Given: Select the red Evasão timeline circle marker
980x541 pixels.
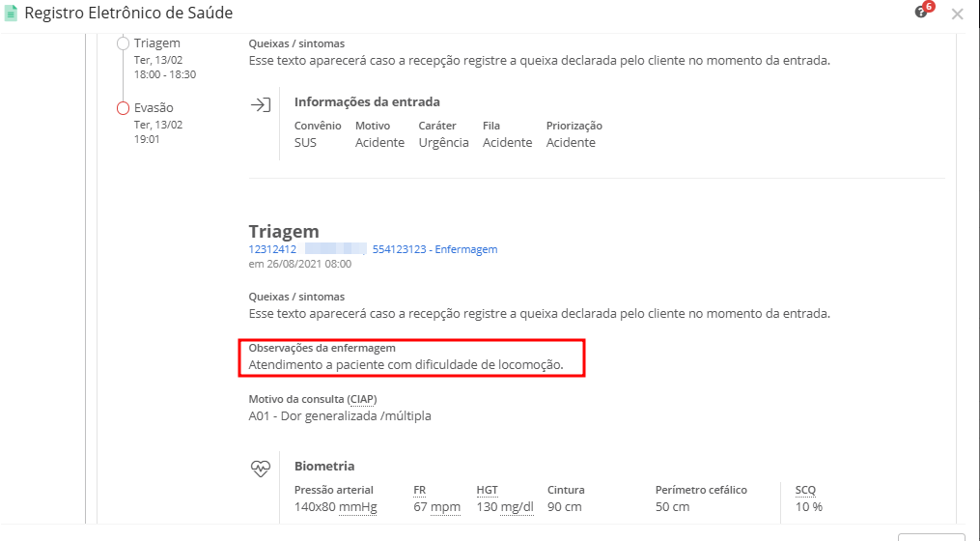Looking at the screenshot, I should [124, 109].
